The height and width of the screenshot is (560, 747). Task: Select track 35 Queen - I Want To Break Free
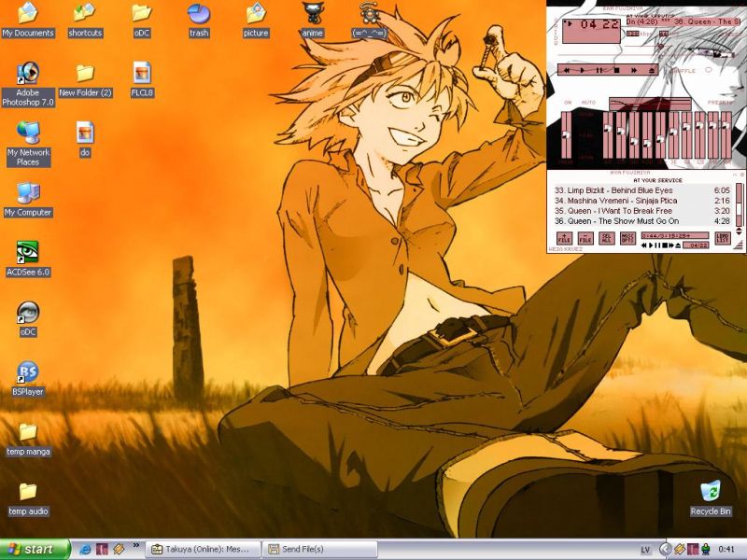pyautogui.click(x=641, y=211)
